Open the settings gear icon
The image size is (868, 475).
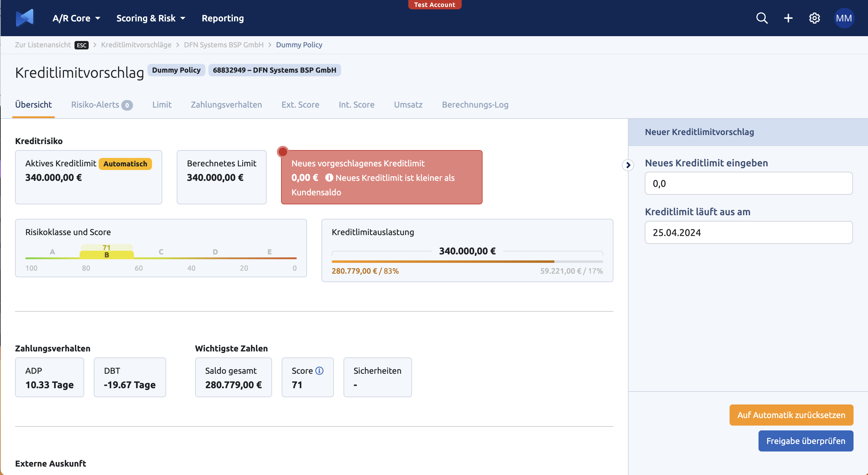[814, 18]
